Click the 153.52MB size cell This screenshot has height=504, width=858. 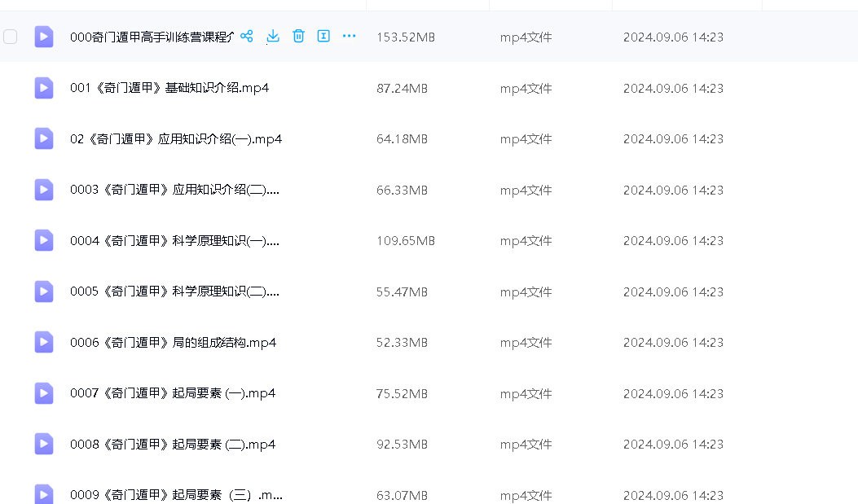(405, 37)
